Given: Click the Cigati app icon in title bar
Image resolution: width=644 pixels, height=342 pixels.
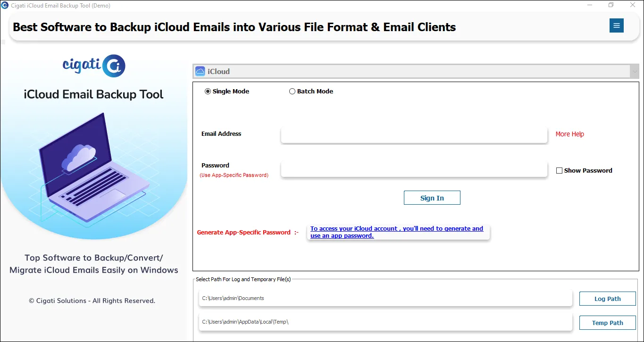Looking at the screenshot, I should point(5,5).
